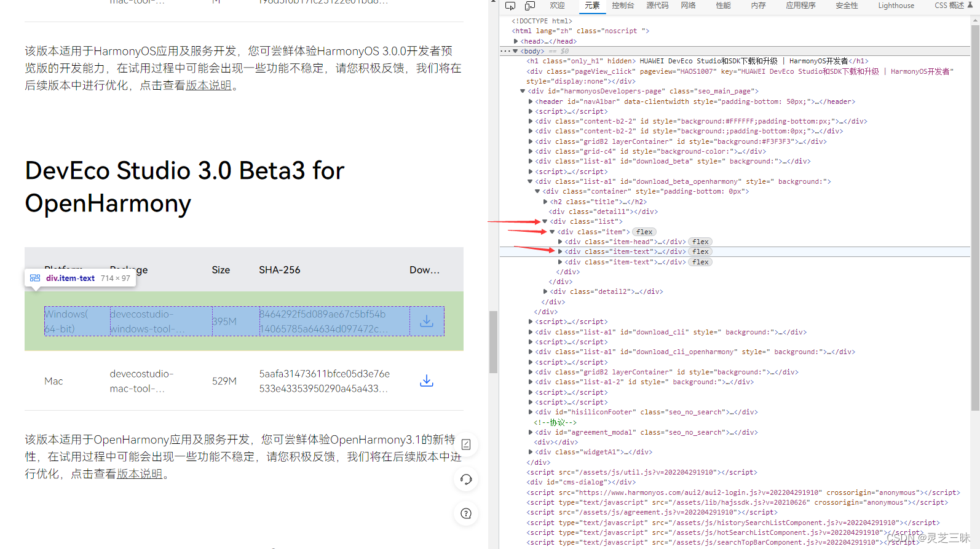Screen dimensions: 980x549
Task: Open the help question-mark floating icon
Action: pyautogui.click(x=466, y=513)
